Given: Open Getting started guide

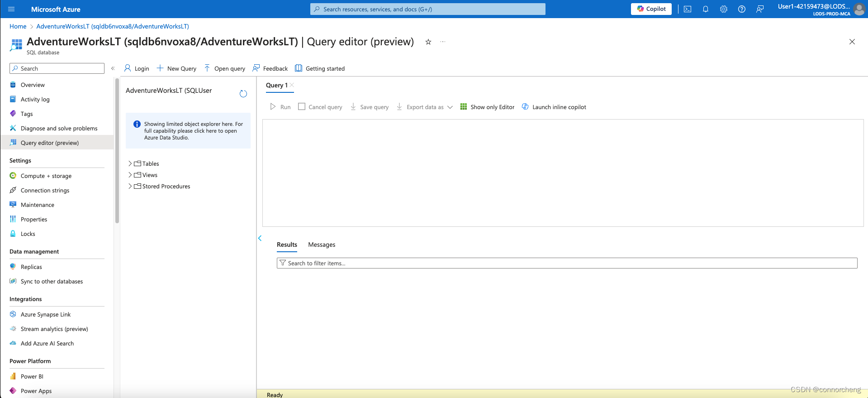Looking at the screenshot, I should pos(320,68).
